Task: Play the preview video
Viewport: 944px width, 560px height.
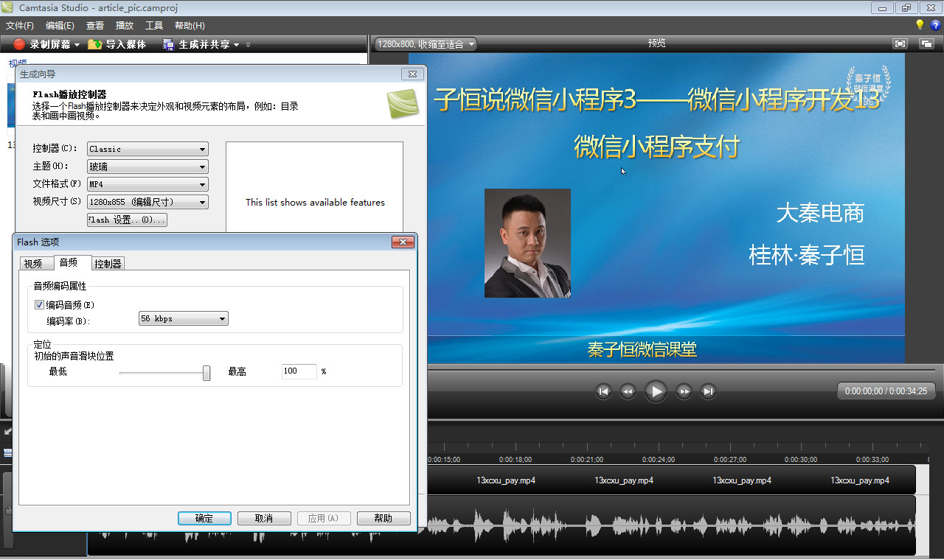Action: click(x=656, y=391)
